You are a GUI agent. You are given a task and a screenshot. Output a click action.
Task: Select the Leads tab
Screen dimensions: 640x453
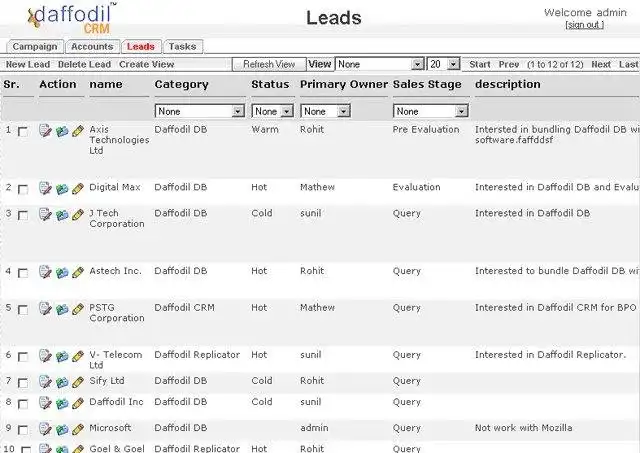[x=141, y=47]
